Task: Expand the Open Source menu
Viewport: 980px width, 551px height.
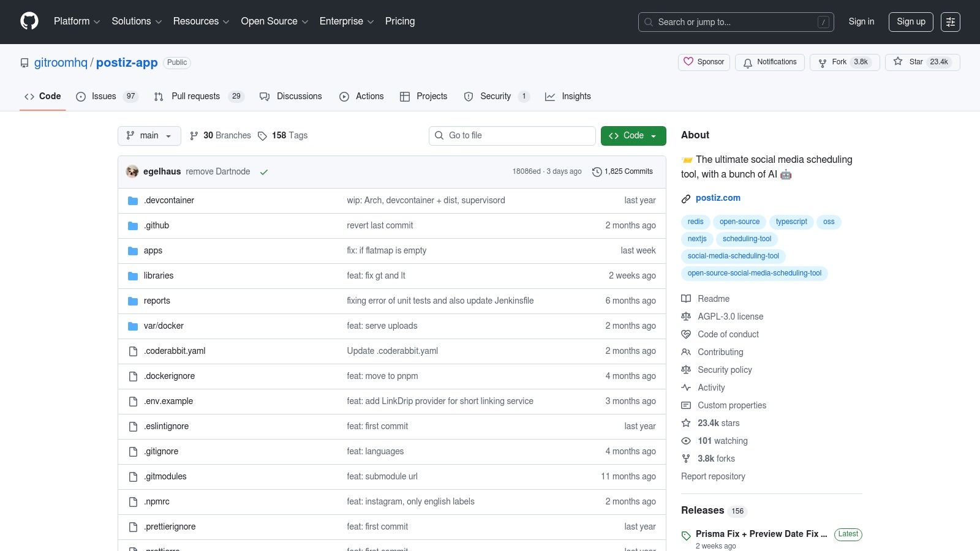Action: point(274,21)
